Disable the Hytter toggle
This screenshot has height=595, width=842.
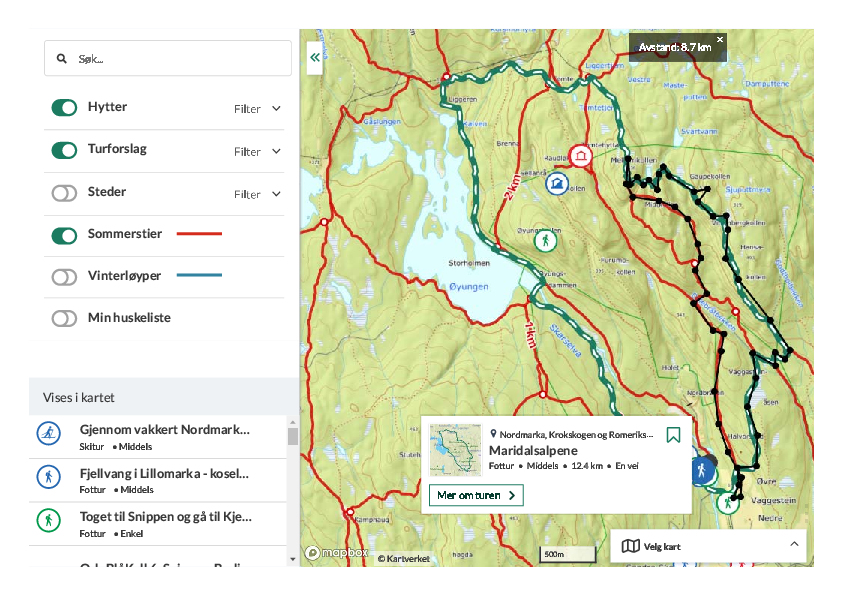pyautogui.click(x=64, y=108)
